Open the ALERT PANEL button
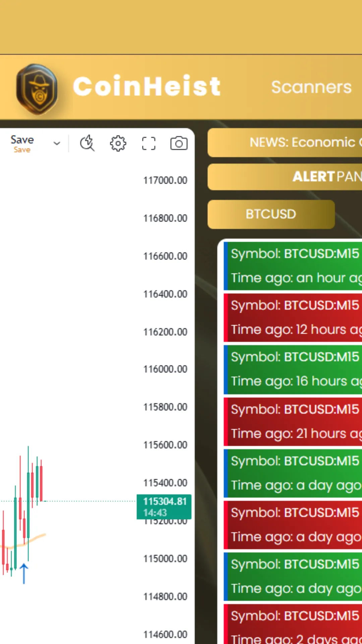The image size is (362, 644). pyautogui.click(x=285, y=177)
